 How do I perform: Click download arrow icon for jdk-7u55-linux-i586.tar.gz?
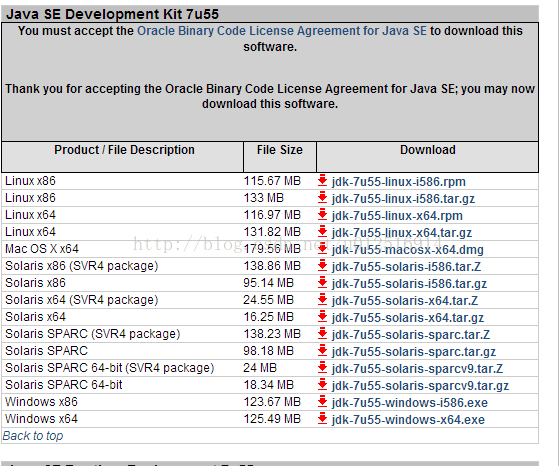point(322,198)
